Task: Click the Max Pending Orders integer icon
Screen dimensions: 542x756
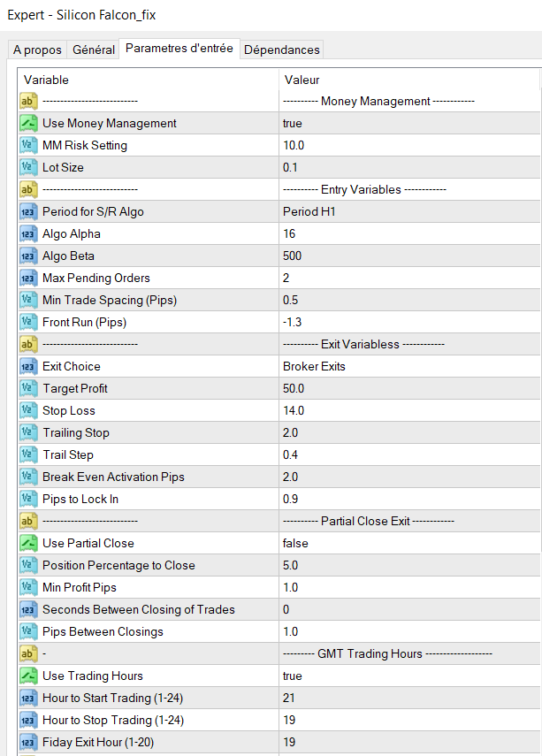Action: [27, 278]
